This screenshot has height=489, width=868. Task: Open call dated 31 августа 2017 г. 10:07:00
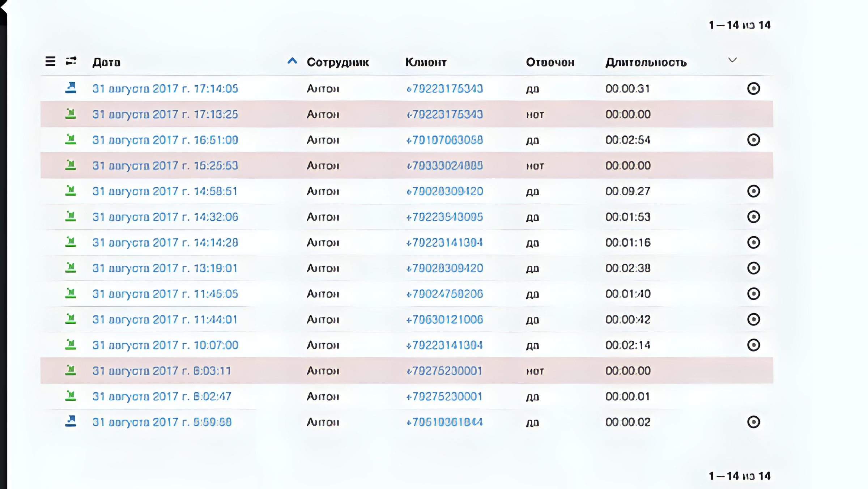click(165, 345)
